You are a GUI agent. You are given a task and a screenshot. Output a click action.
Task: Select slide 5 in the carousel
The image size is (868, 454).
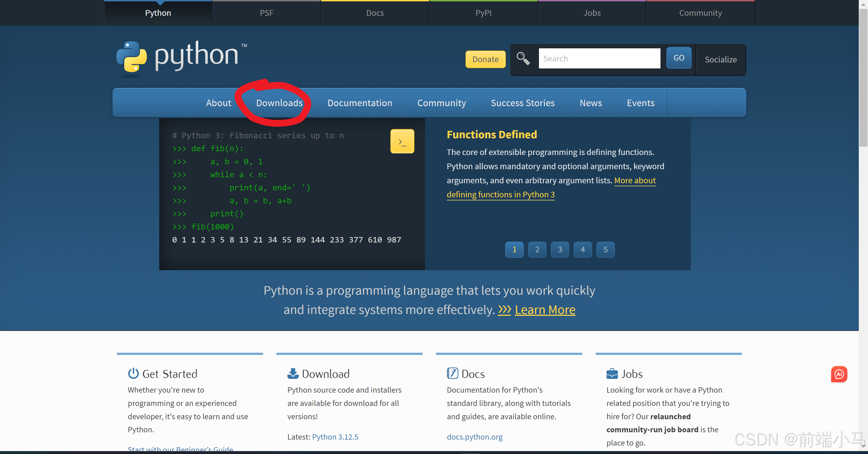(x=605, y=250)
